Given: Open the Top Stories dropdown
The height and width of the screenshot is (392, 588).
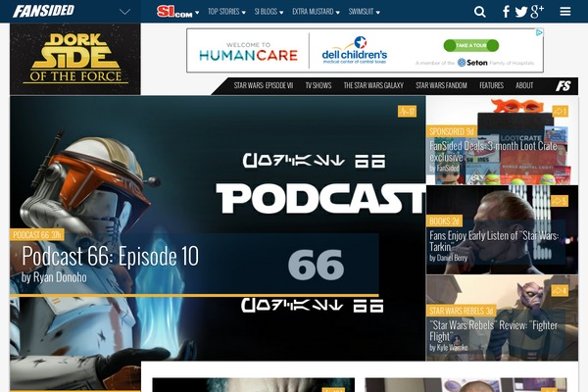Looking at the screenshot, I should 226,12.
